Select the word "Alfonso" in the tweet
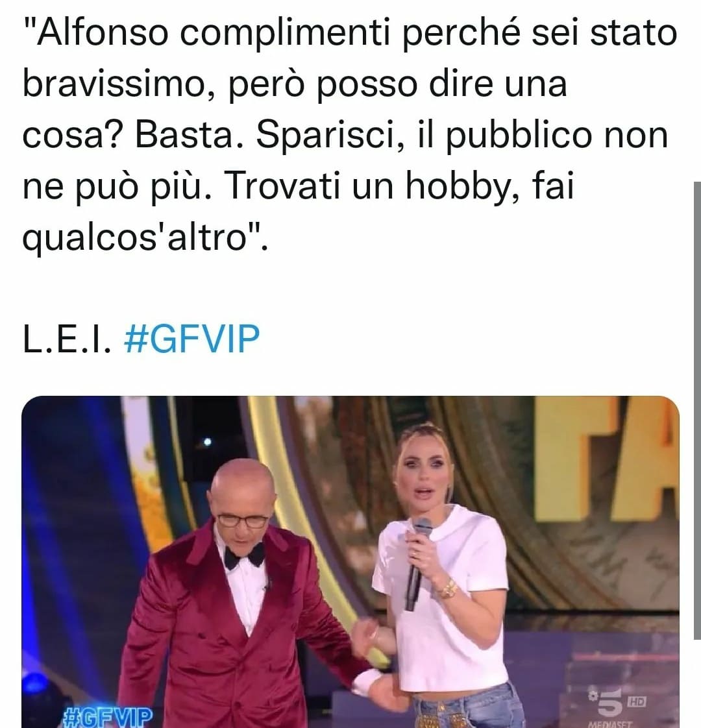The image size is (701, 728). coord(102,34)
